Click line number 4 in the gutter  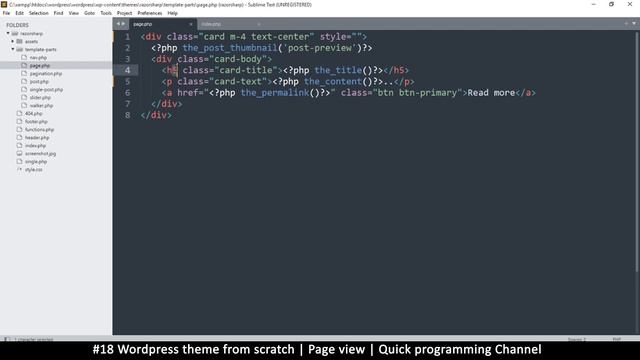coord(127,70)
